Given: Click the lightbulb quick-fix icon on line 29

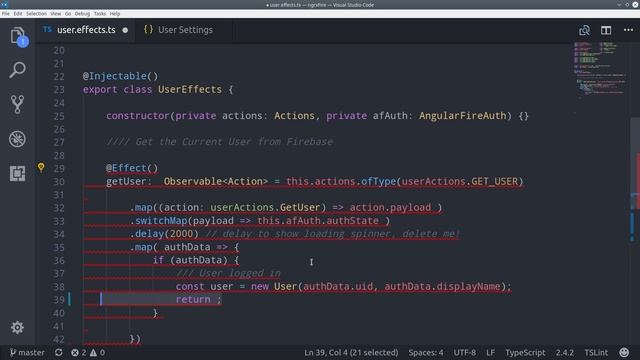Looking at the screenshot, I should [41, 167].
